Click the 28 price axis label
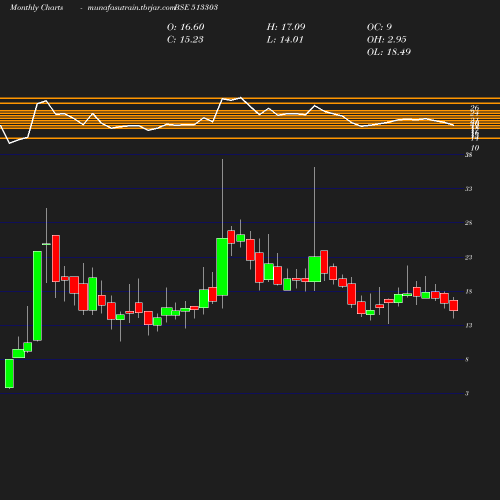The height and width of the screenshot is (500, 500). [469, 223]
